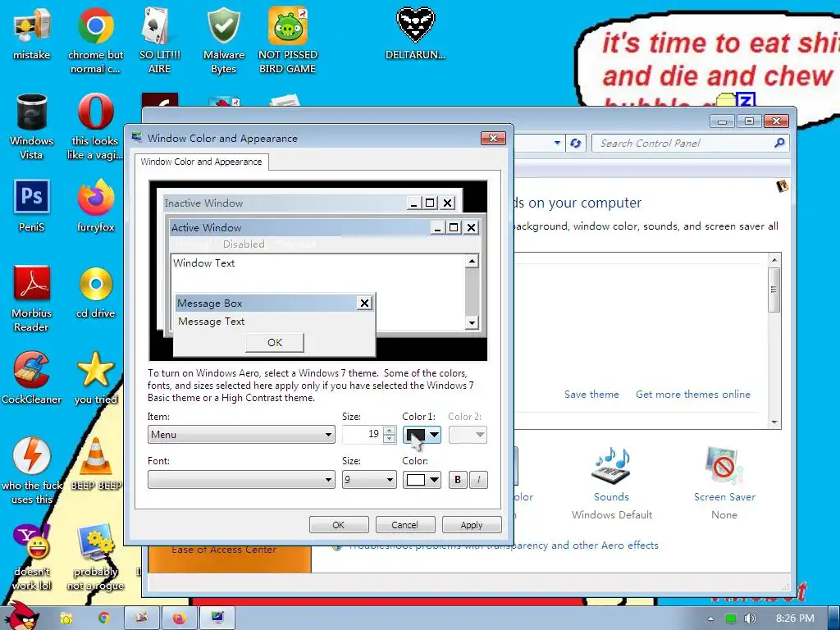
Task: Click the item Size field showing 19
Action: (363, 435)
